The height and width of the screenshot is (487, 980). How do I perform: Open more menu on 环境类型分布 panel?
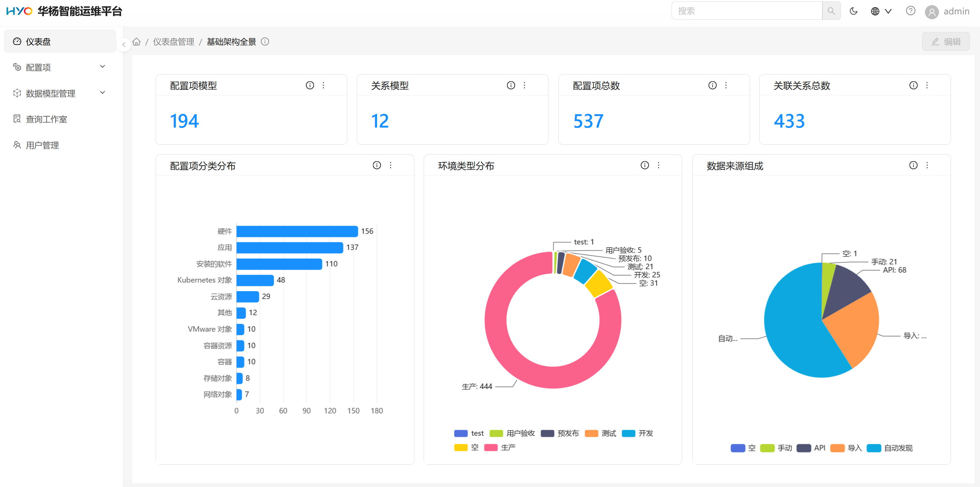point(658,165)
